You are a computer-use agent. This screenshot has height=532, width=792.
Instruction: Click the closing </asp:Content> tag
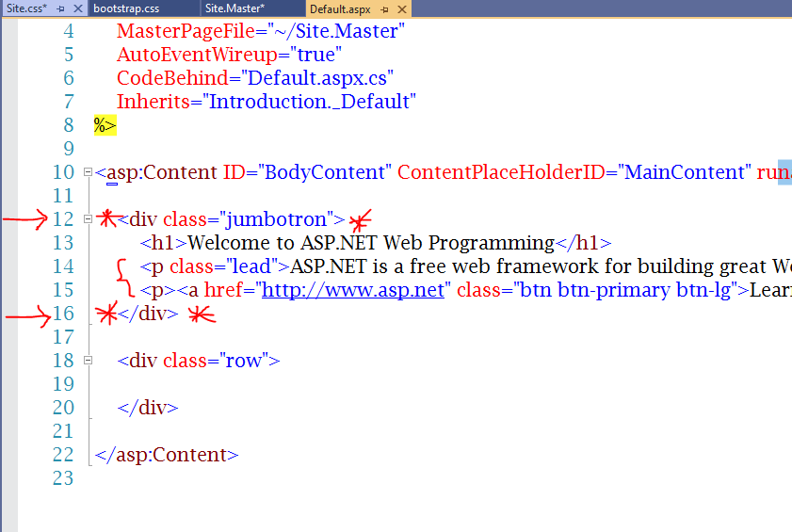(167, 455)
